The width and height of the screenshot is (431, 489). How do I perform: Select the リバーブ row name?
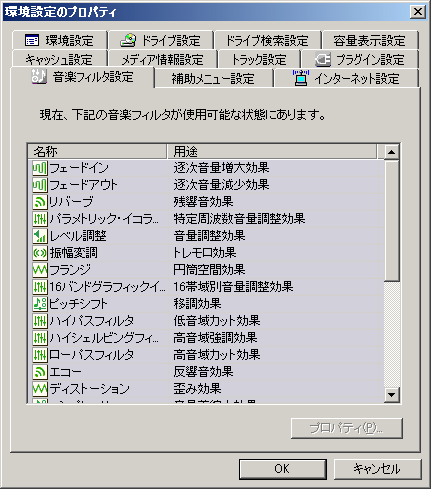tap(71, 202)
